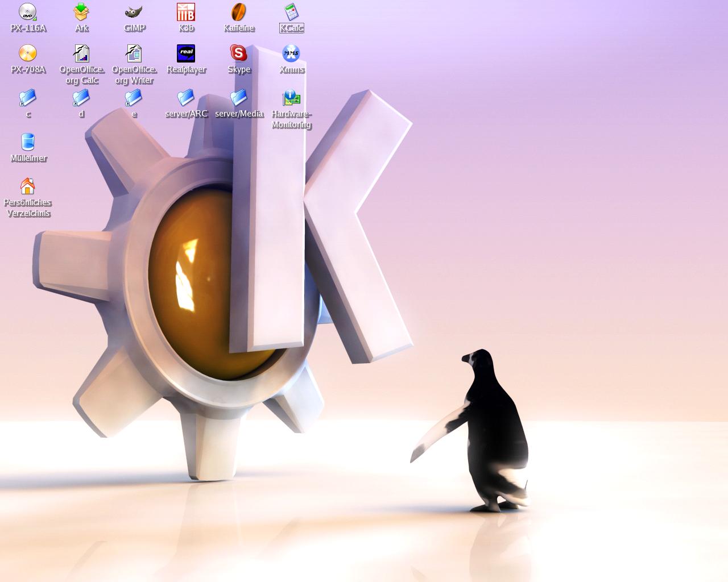The height and width of the screenshot is (582, 728).
Task: Open the folder shortcut named d
Action: click(81, 98)
